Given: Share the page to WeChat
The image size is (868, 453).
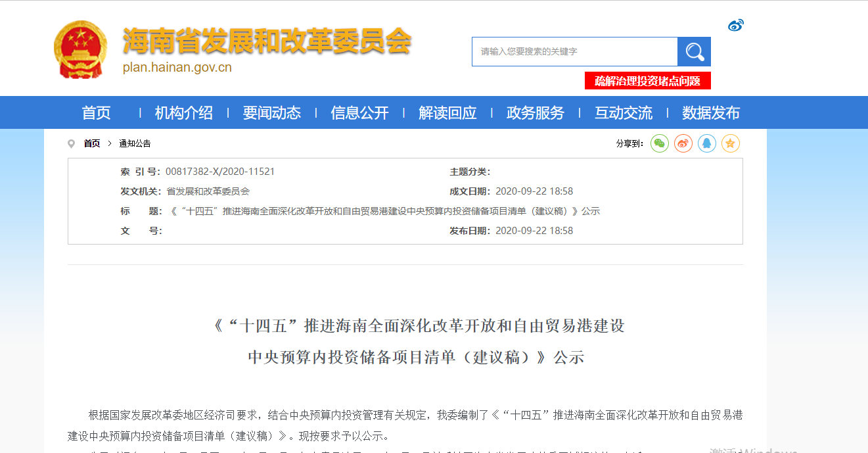Looking at the screenshot, I should 660,143.
